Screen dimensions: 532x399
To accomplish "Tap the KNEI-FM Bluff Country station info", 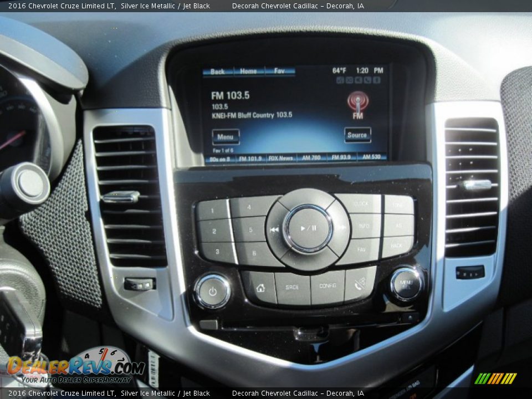I will click(253, 116).
